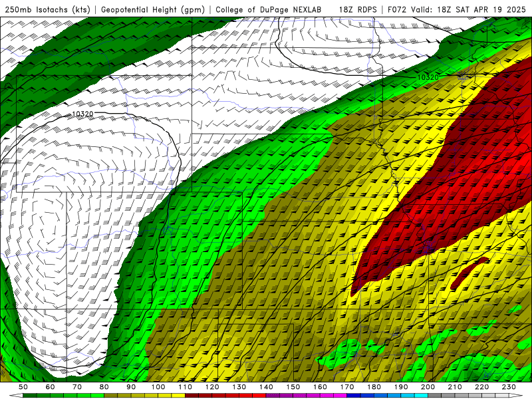Pick the dark gray swatch just right of 200
532x399 pixels.
pos(435,396)
